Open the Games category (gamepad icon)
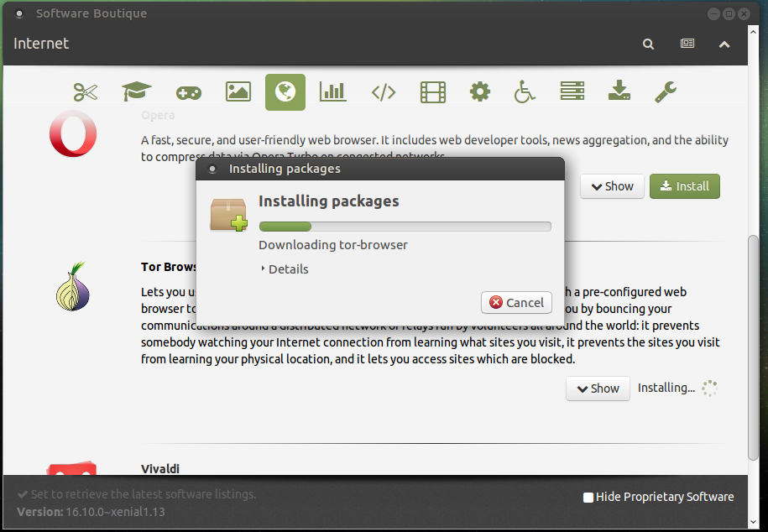Image resolution: width=768 pixels, height=532 pixels. [189, 92]
